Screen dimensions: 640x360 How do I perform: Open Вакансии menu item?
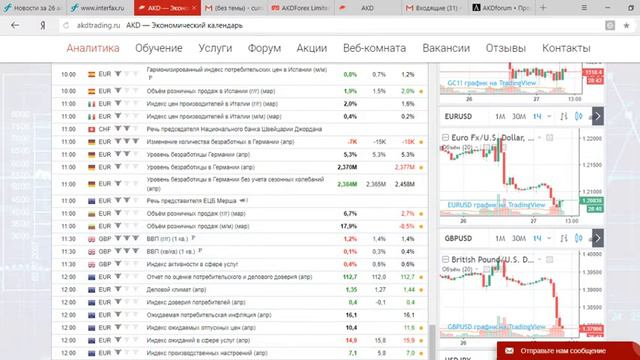click(x=446, y=48)
